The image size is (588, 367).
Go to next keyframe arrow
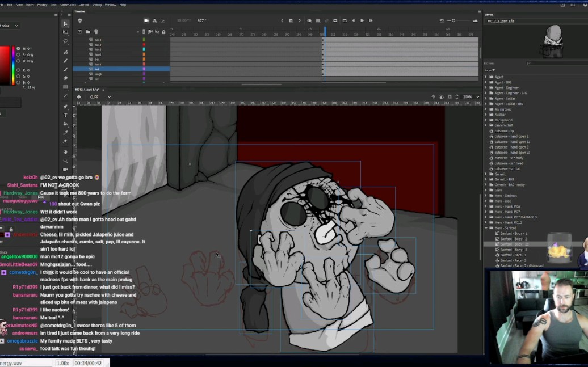click(x=299, y=20)
